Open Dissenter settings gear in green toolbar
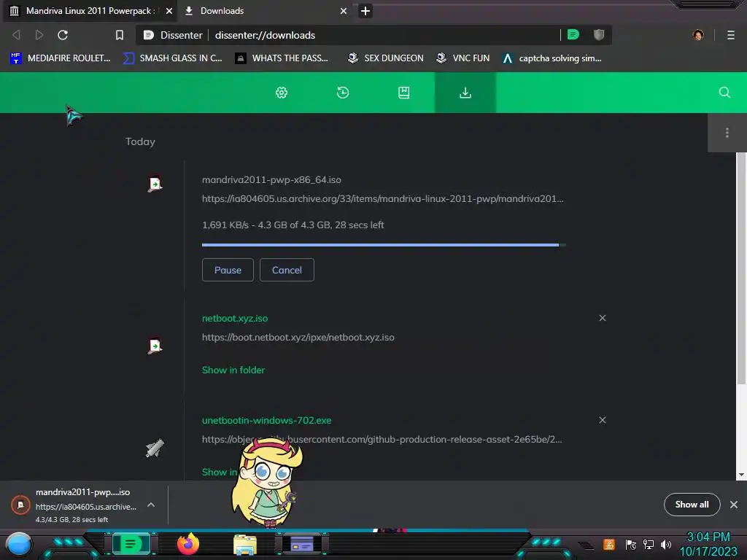 (282, 93)
